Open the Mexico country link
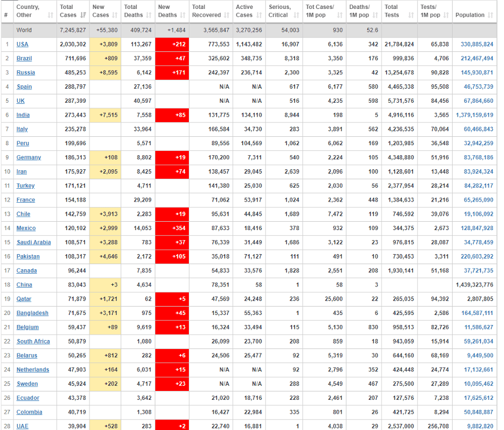The width and height of the screenshot is (504, 430). [26, 228]
